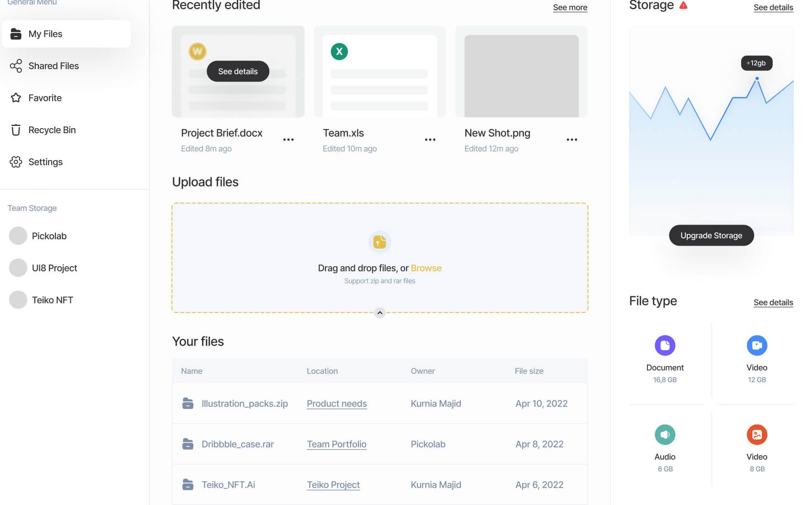Select the +12gb data point on storage chart

pos(757,79)
